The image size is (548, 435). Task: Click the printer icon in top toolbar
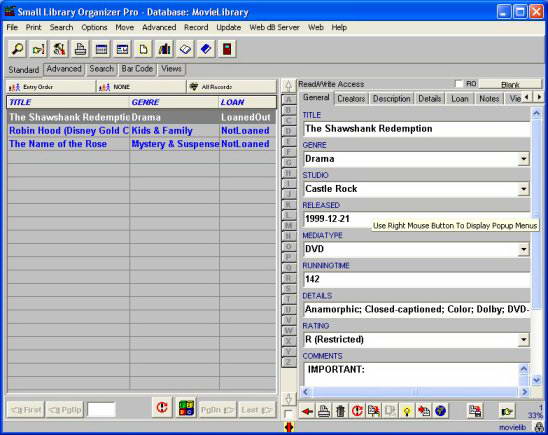[80, 49]
